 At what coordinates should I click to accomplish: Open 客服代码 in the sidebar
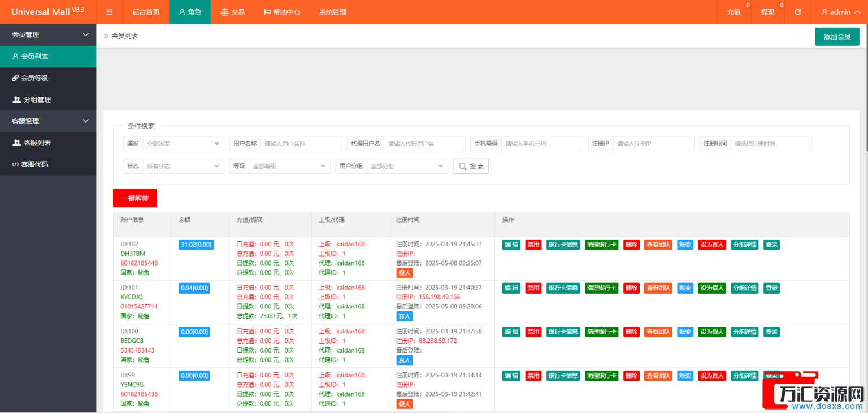(x=48, y=164)
